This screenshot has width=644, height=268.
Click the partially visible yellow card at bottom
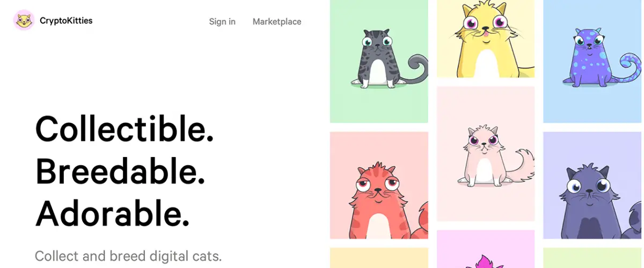(x=379, y=258)
